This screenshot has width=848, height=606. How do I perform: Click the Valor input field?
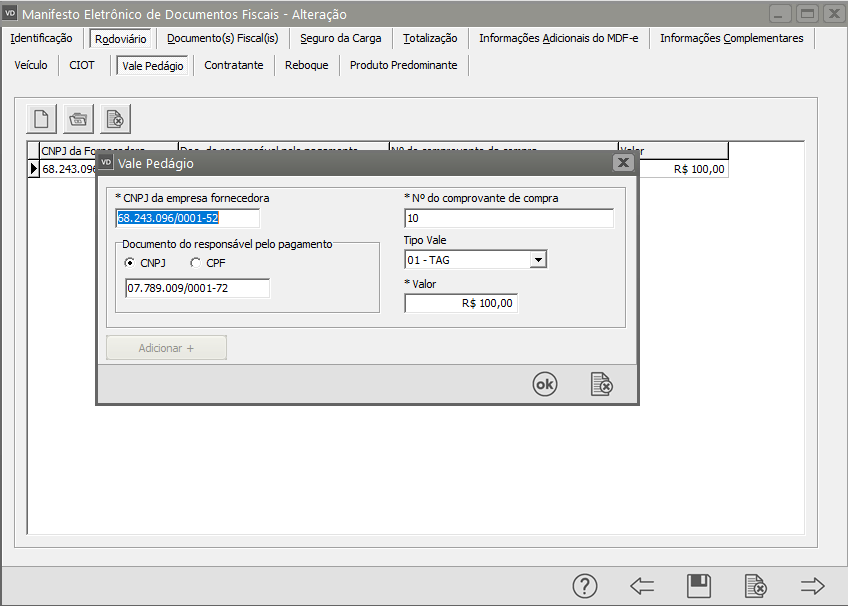click(x=461, y=303)
